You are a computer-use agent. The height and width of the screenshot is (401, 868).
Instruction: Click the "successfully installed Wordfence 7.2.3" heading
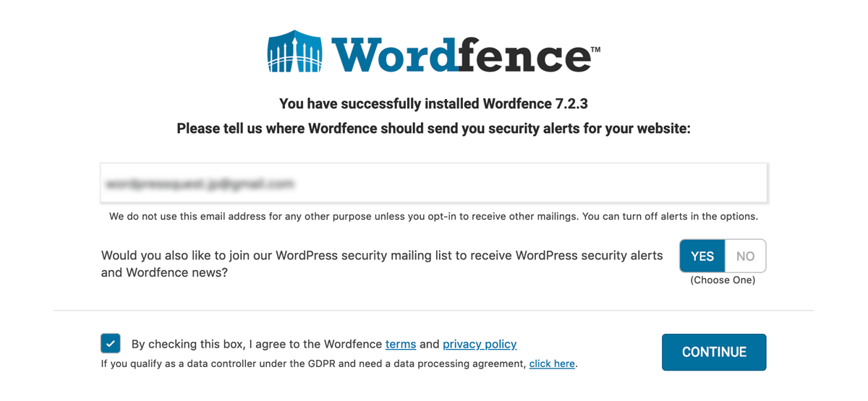pyautogui.click(x=434, y=103)
